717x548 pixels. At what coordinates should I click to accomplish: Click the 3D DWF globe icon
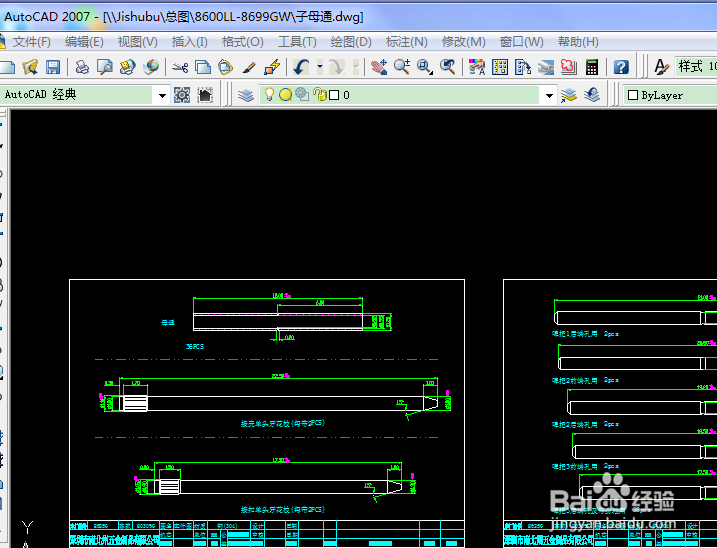151,67
